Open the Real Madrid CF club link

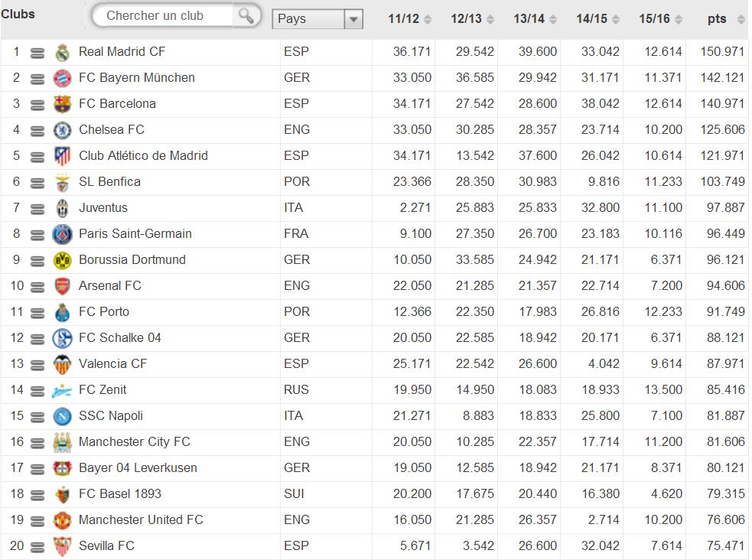click(x=122, y=51)
